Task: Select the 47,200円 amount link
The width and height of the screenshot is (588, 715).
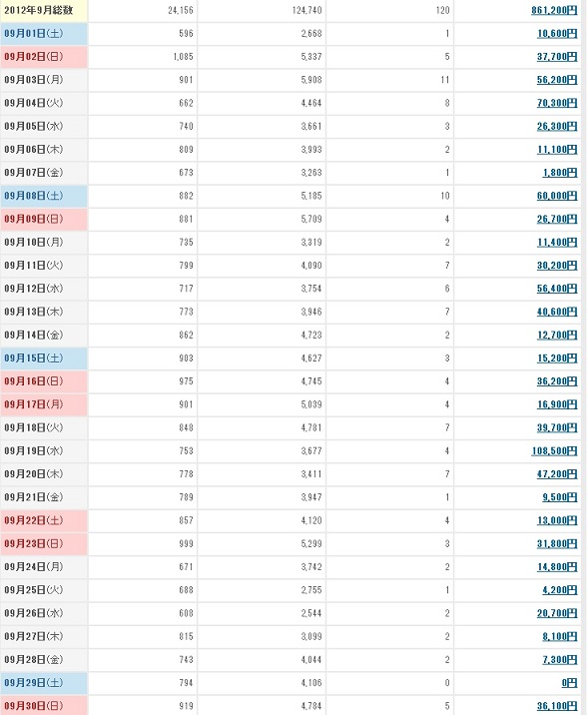Action: click(x=557, y=473)
